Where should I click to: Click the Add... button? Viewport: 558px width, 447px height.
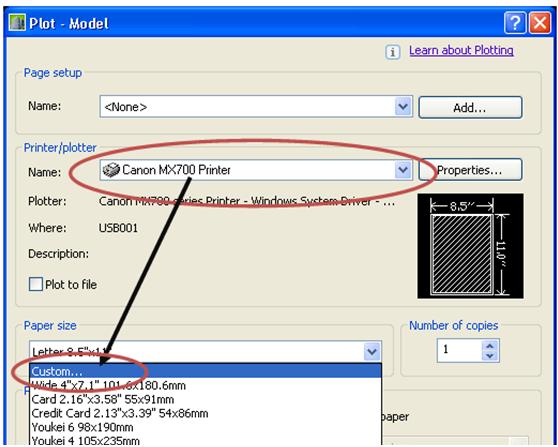tap(470, 107)
